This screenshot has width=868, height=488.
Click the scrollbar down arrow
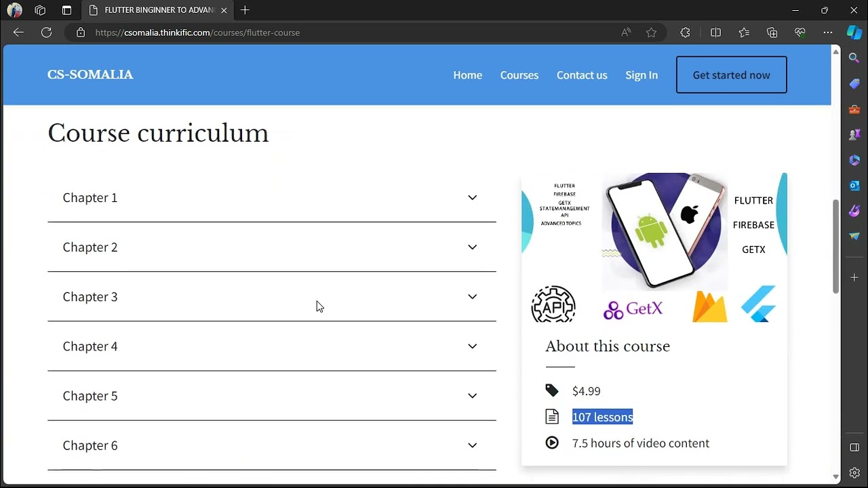coord(835,477)
